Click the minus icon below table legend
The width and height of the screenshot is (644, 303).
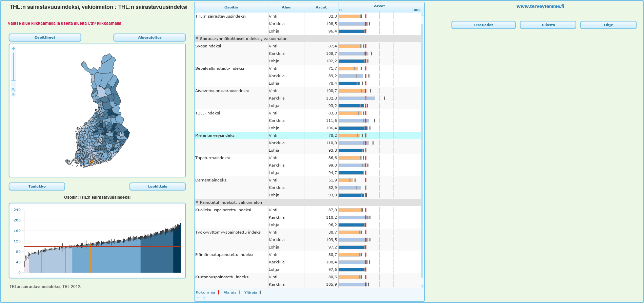pyautogui.click(x=198, y=298)
